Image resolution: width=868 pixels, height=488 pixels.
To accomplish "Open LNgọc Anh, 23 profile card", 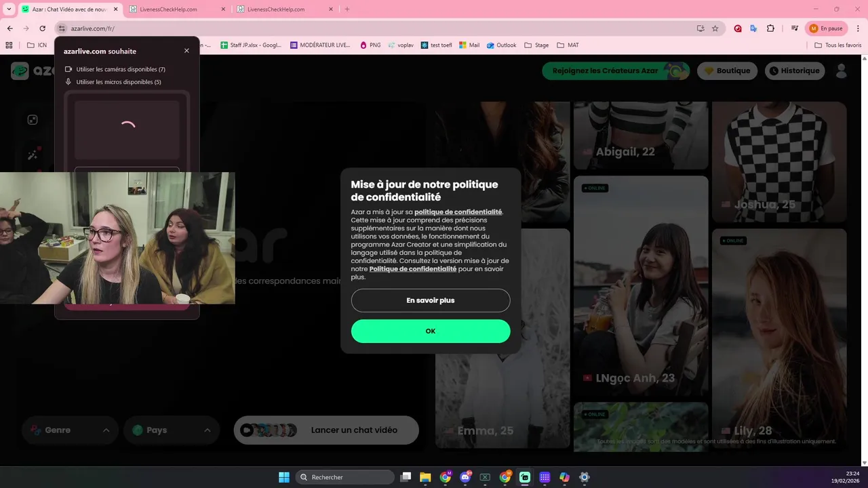I will pyautogui.click(x=641, y=287).
